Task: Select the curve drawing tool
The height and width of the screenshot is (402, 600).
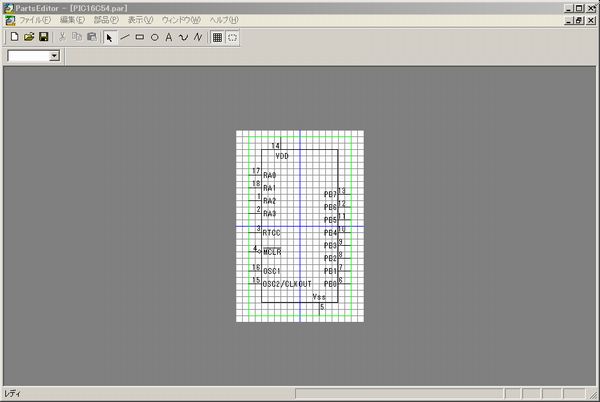Action: tap(183, 37)
